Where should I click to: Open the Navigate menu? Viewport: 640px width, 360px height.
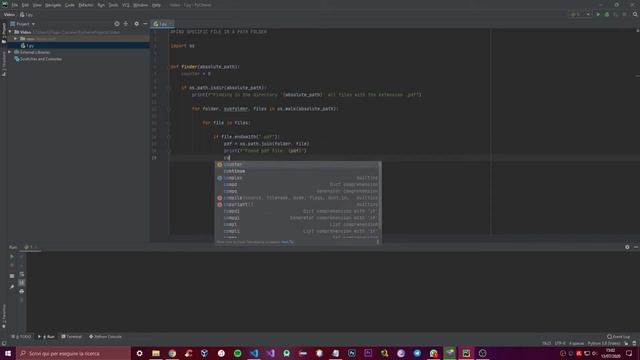click(53, 5)
